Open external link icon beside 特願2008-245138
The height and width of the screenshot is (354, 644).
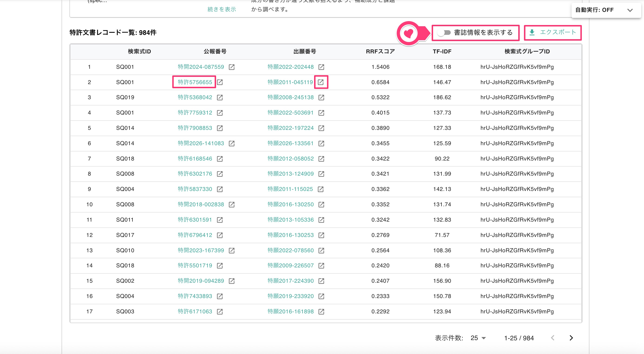pyautogui.click(x=321, y=98)
